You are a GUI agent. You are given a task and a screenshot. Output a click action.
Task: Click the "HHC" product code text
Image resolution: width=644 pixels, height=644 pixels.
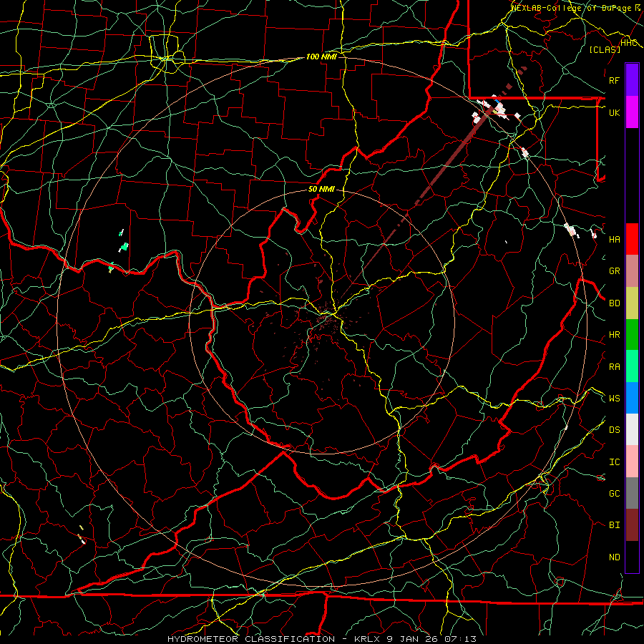tap(629, 43)
